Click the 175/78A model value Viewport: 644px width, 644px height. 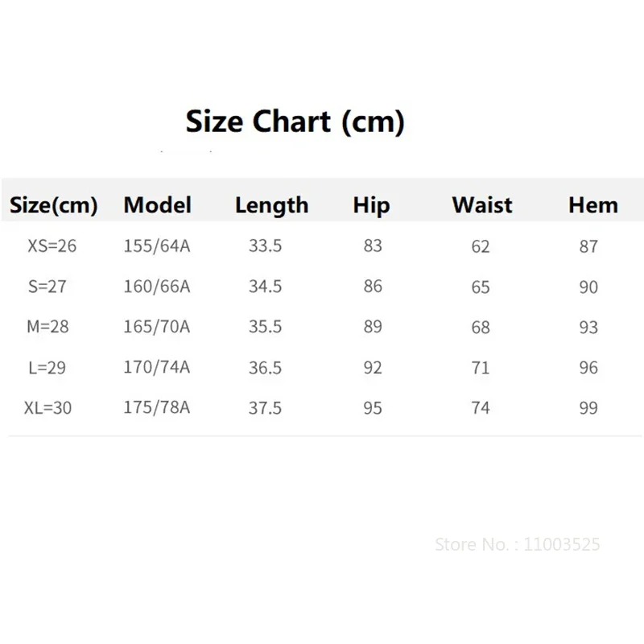tap(157, 407)
